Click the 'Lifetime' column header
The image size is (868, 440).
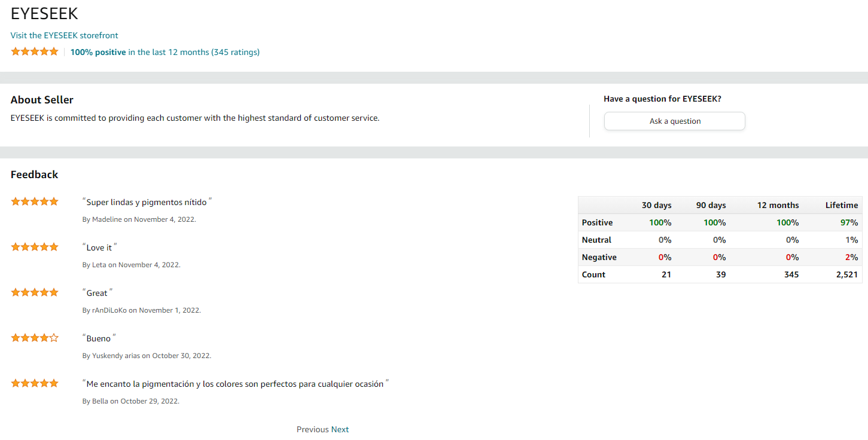pyautogui.click(x=842, y=205)
